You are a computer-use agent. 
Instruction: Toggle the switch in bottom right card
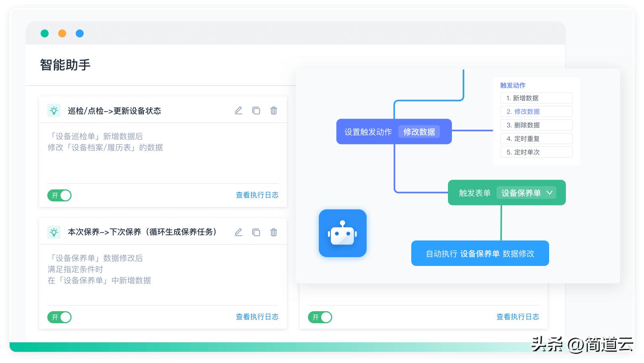point(320,317)
